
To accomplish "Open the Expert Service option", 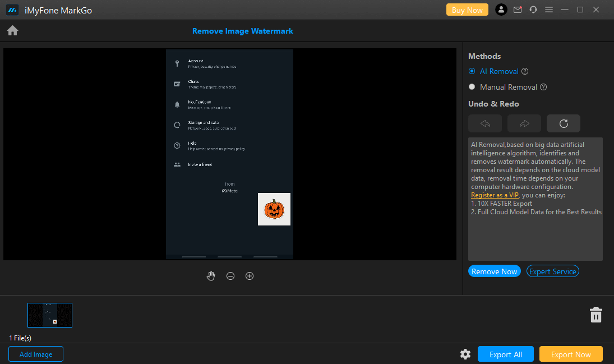I will pyautogui.click(x=552, y=271).
